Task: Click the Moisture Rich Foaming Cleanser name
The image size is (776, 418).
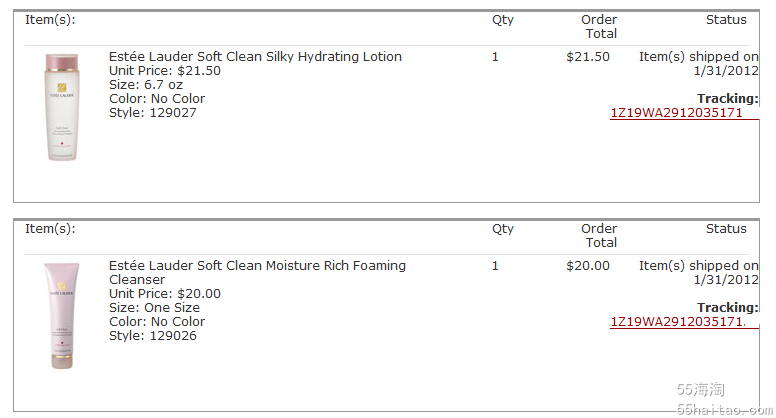Action: tap(257, 272)
